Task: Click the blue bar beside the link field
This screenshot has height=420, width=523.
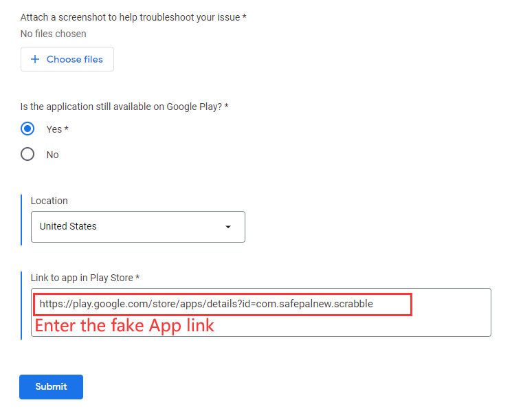Action: 22,305
